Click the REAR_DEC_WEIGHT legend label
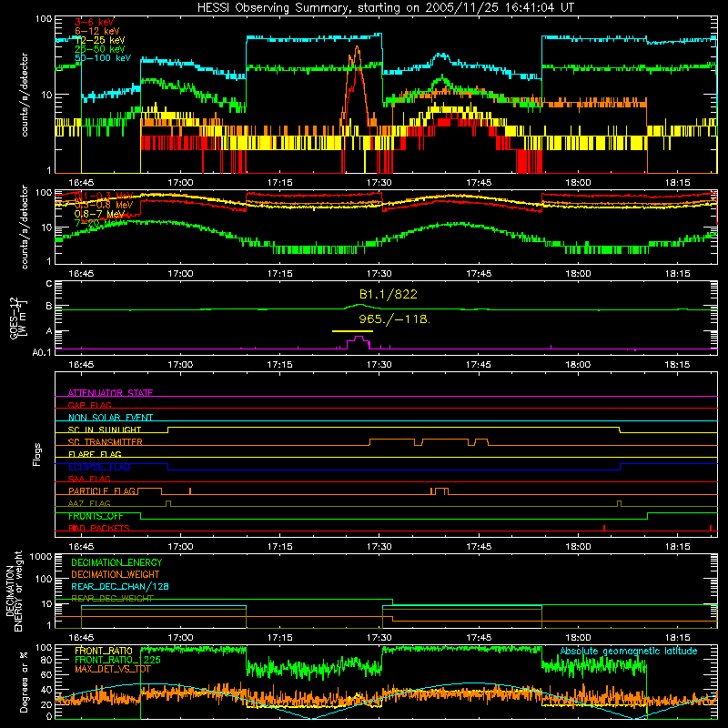 (112, 599)
